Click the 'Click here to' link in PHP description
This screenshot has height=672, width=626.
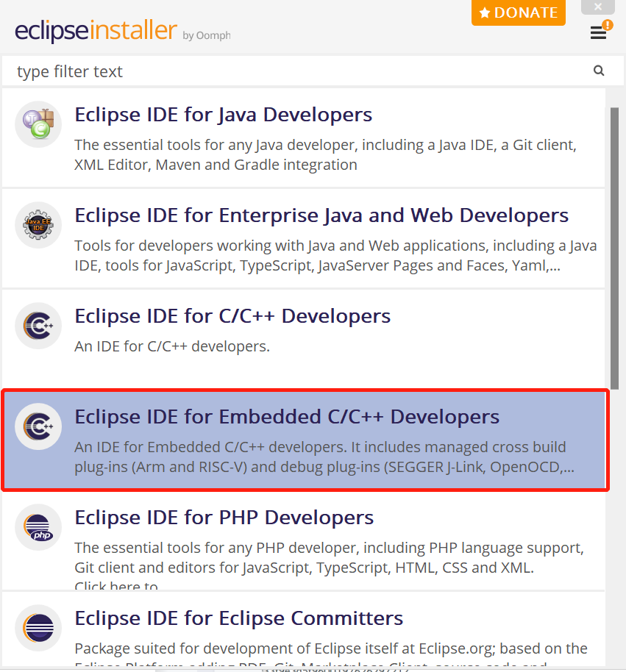(116, 586)
